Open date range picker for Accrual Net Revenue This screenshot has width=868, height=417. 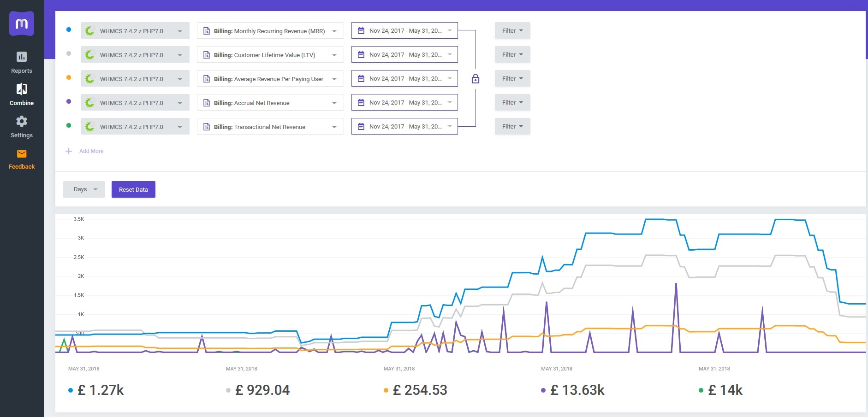(404, 103)
